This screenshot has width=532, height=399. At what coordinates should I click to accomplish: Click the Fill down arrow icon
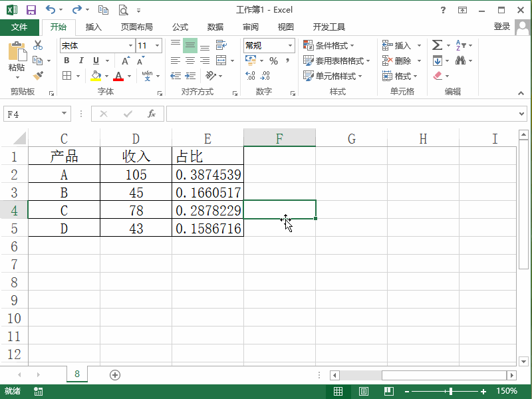437,61
